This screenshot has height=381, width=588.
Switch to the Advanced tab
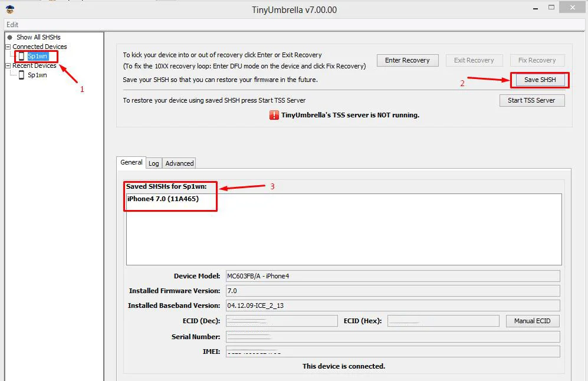point(180,163)
